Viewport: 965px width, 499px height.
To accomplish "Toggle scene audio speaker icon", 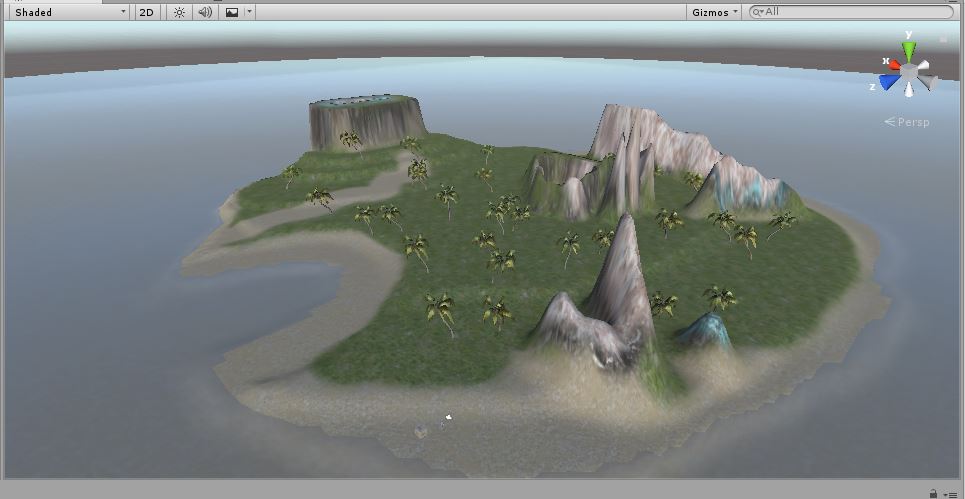I will [x=205, y=12].
